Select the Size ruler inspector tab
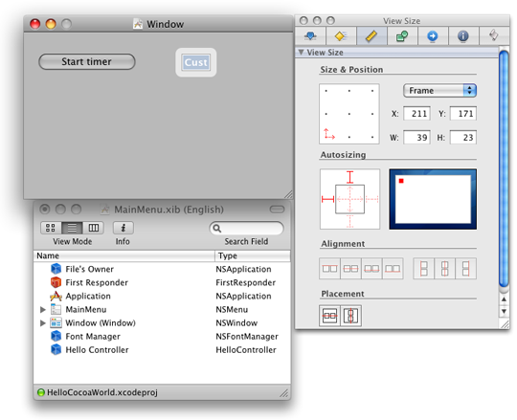Screen dimensions: 517x420 (371, 36)
